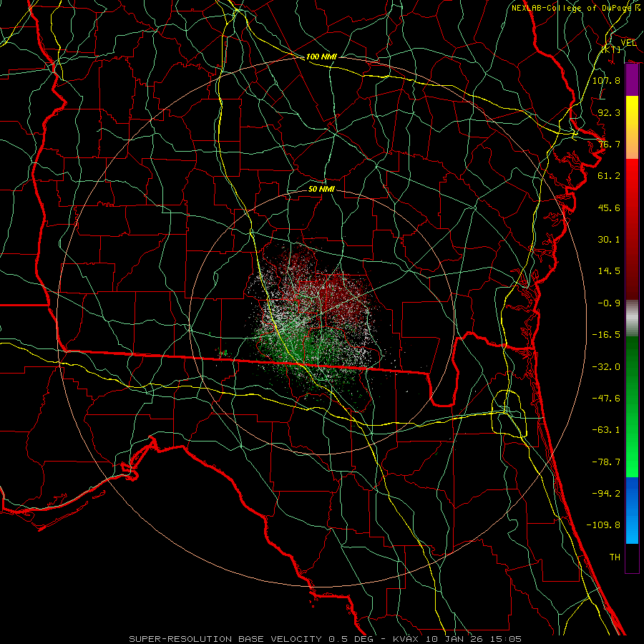This screenshot has height=644, width=644.
Task: Click the -109.8 velocity scale value
Action: pos(603,525)
